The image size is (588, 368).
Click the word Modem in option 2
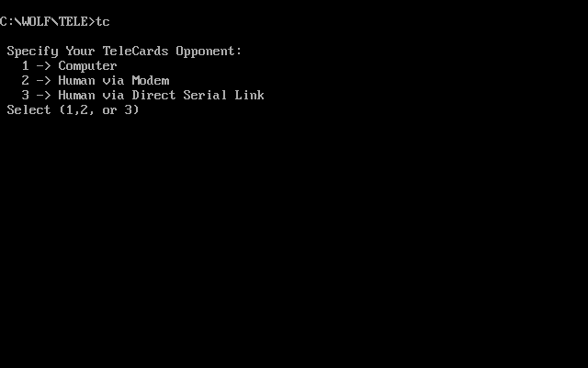[151, 80]
